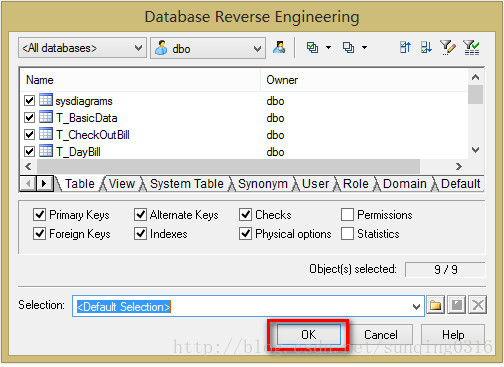Enable the Permissions checkbox
Viewport: 504px width, 367px height.
click(347, 215)
